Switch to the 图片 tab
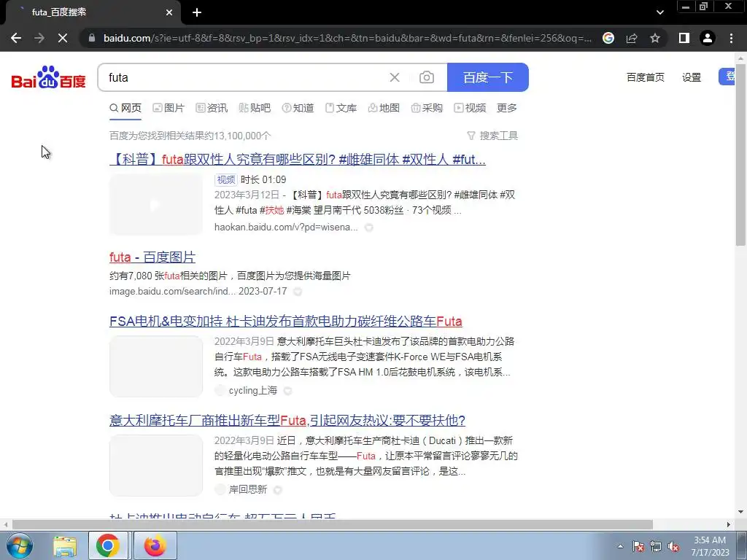 [x=169, y=108]
